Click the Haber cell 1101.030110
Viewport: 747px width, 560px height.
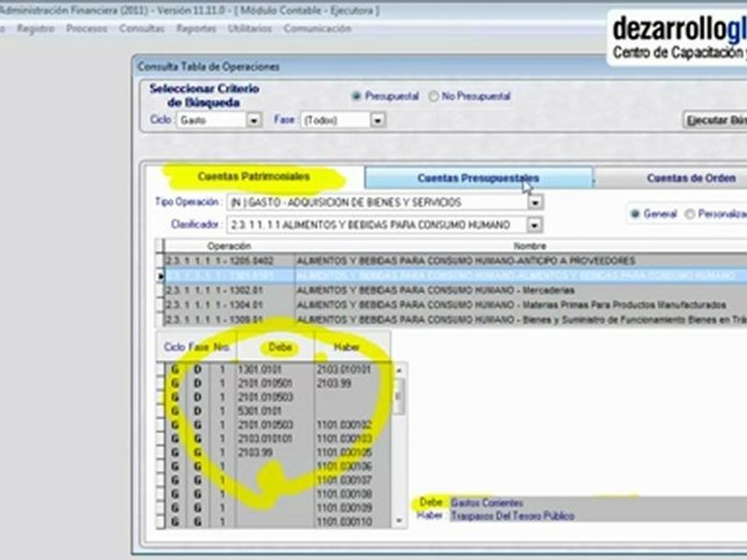(x=352, y=521)
